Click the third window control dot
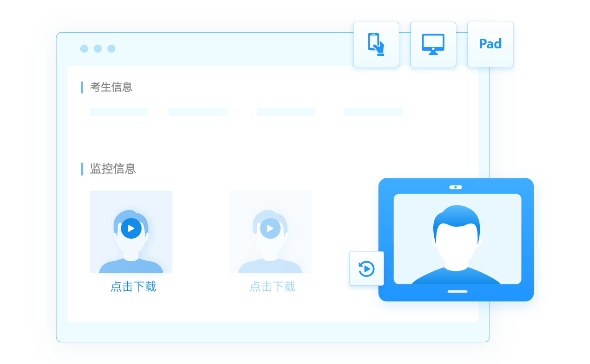The image size is (590, 364). 112,48
